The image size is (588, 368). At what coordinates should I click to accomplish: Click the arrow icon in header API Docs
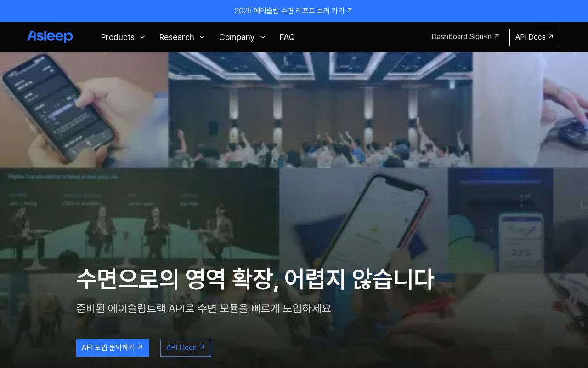pos(551,36)
